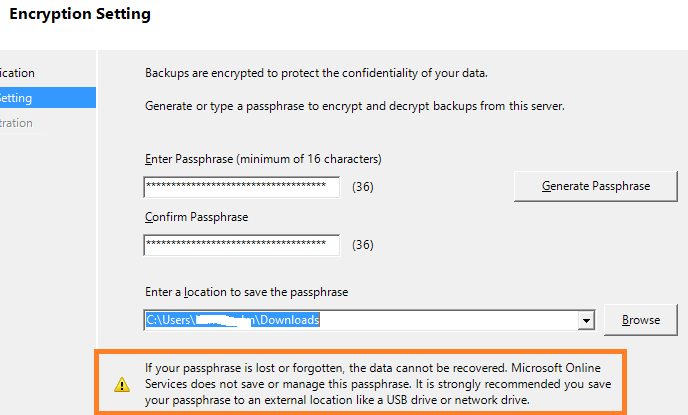Select the highlighted Setting step in sidebar

click(30, 98)
